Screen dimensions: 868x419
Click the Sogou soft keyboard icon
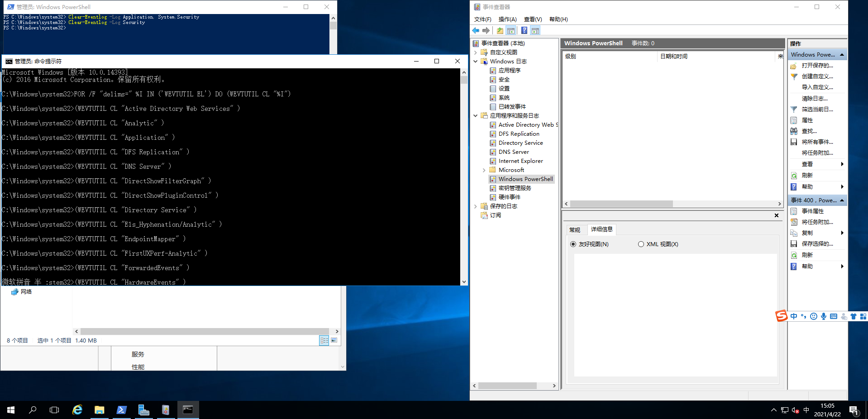[x=834, y=316]
